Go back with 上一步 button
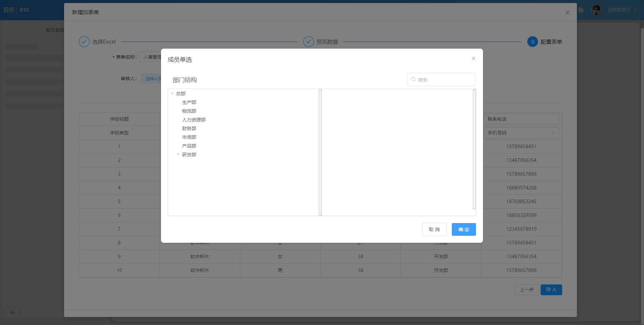Viewport: 644px width, 325px height. click(x=527, y=290)
